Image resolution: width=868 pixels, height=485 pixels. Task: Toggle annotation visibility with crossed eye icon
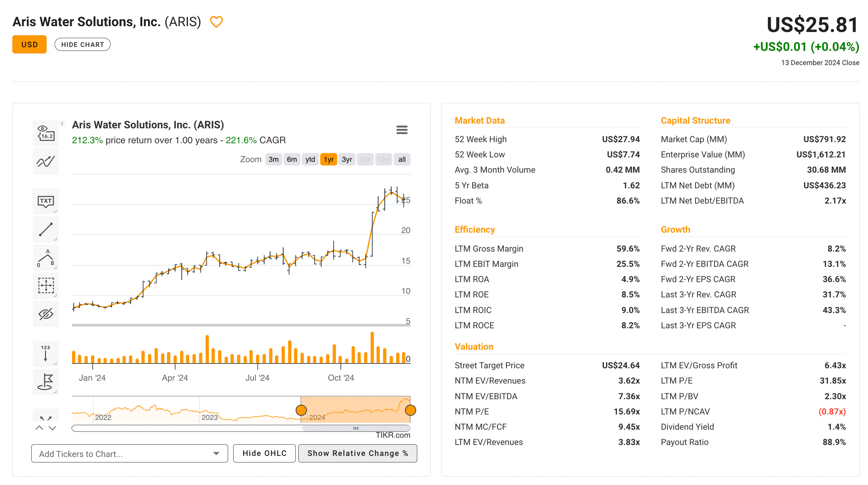[x=46, y=314]
